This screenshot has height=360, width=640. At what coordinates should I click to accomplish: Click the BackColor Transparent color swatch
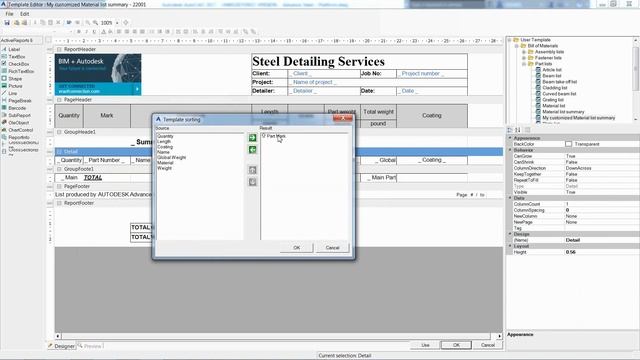point(569,144)
